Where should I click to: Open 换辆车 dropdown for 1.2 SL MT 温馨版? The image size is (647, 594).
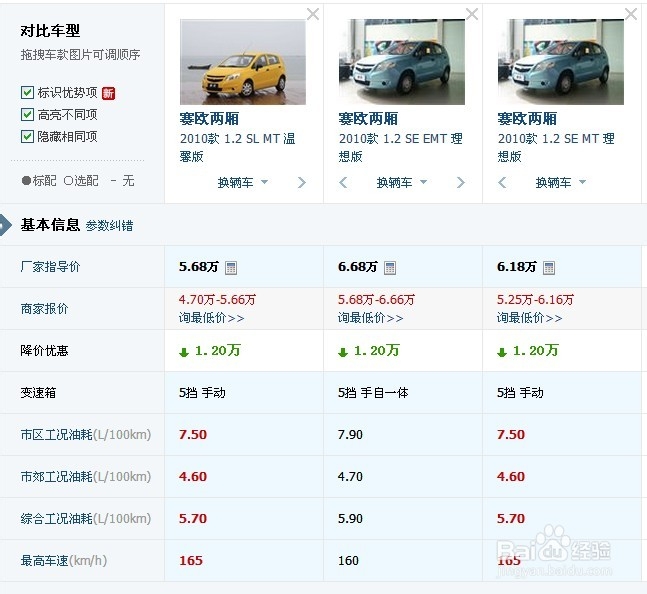243,182
